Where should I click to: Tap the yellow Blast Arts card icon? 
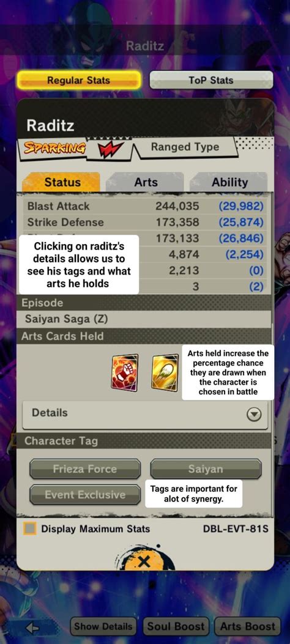point(164,372)
